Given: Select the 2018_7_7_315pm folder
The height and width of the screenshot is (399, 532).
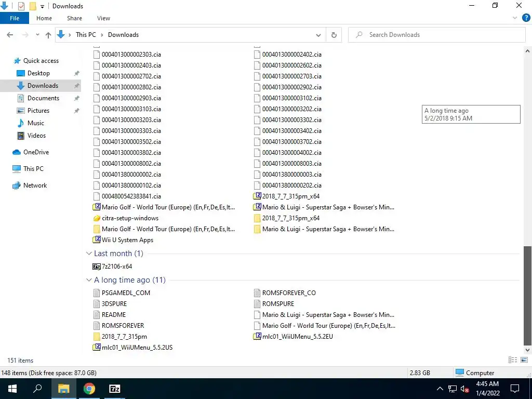Looking at the screenshot, I should 120,337.
